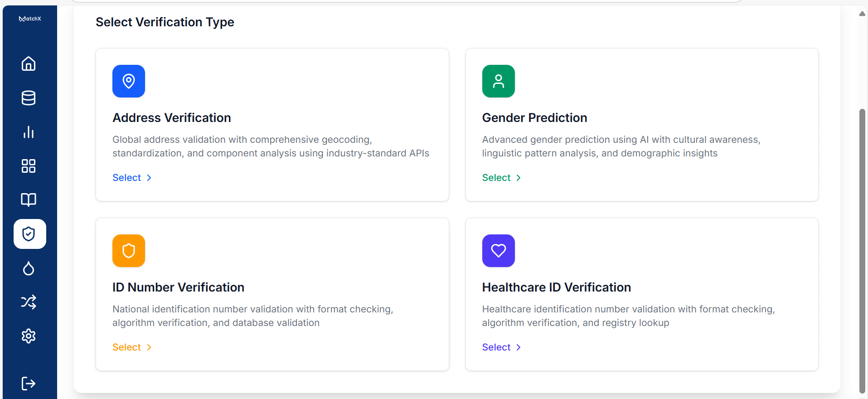Click the Address Verification location pin icon

(128, 81)
